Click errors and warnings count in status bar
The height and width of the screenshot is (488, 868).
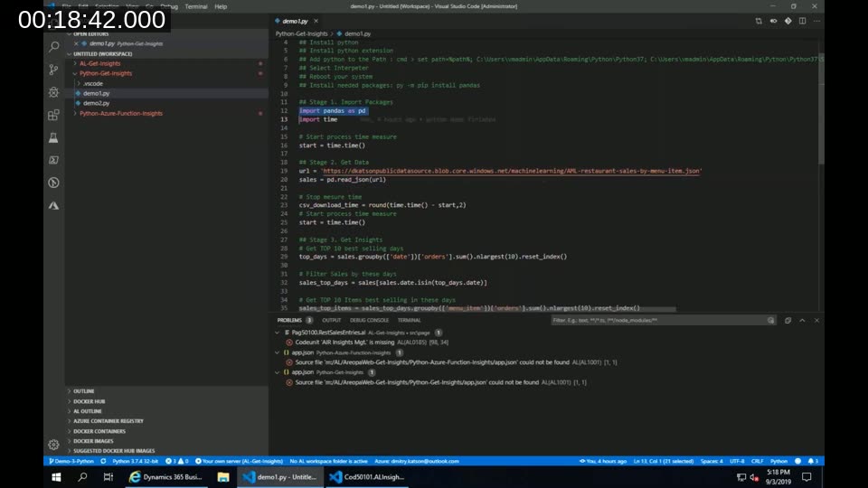(176, 461)
